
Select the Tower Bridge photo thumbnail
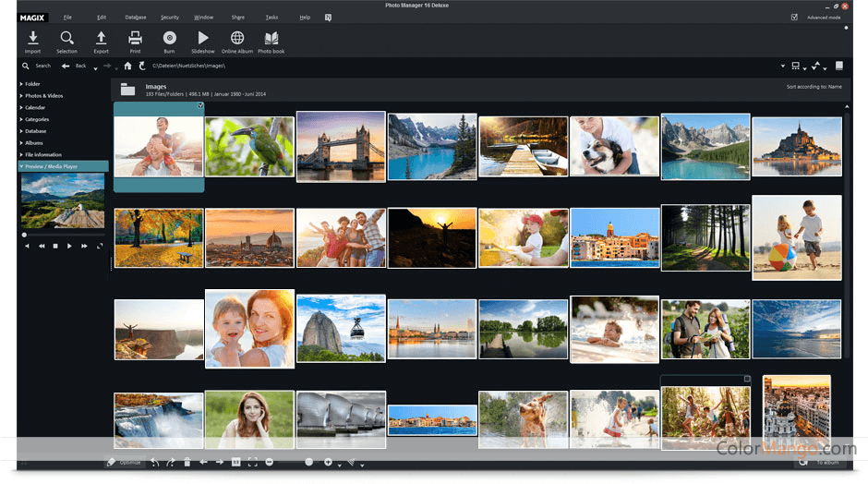tap(340, 145)
